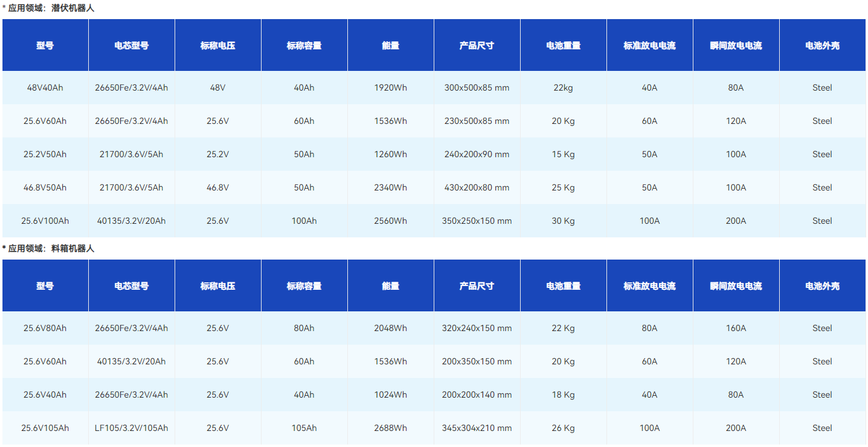Screen dimensions: 868x447
Task: Select the 25.6V80Ah model cell
Action: point(45,328)
